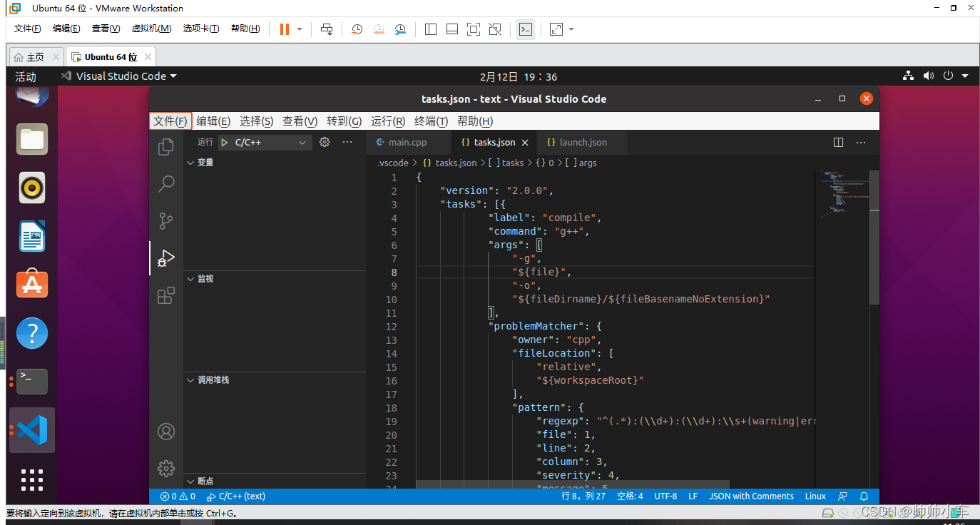The height and width of the screenshot is (525, 980).
Task: Open the Run and Debug view
Action: click(x=166, y=258)
